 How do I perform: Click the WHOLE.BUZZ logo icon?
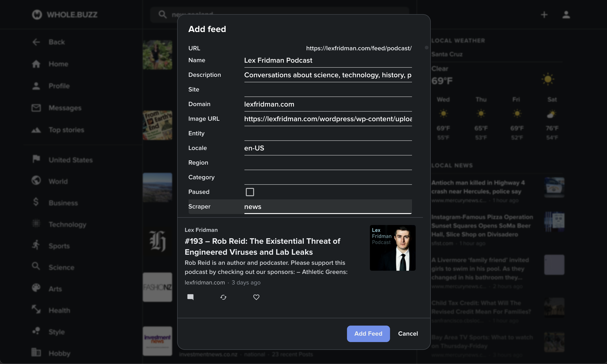37,14
